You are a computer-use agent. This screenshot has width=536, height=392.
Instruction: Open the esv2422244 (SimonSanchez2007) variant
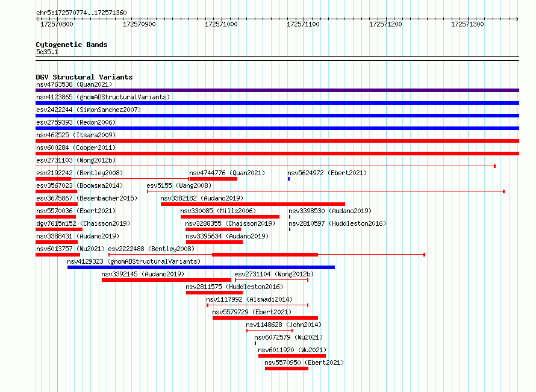pos(89,110)
